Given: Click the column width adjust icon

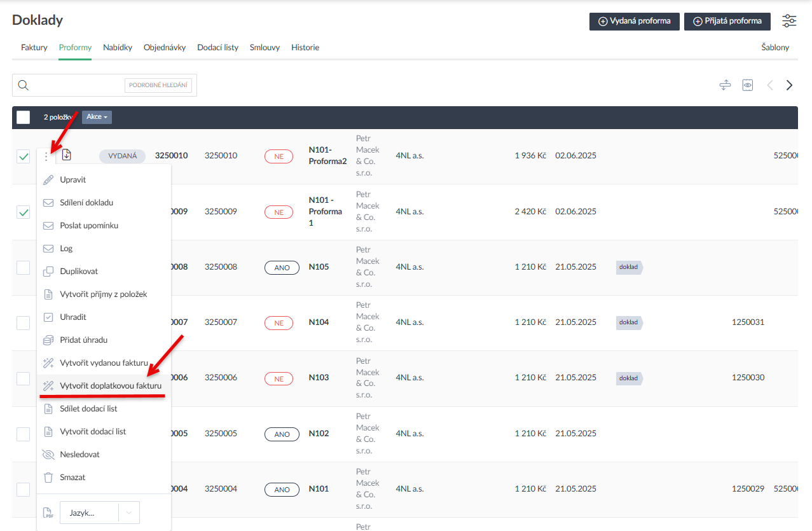Looking at the screenshot, I should tap(725, 85).
